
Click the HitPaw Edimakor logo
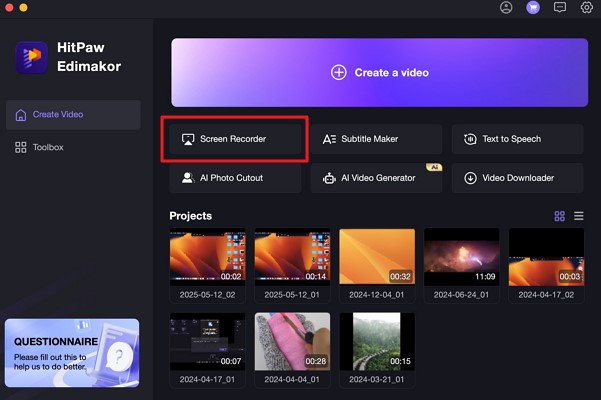point(32,57)
